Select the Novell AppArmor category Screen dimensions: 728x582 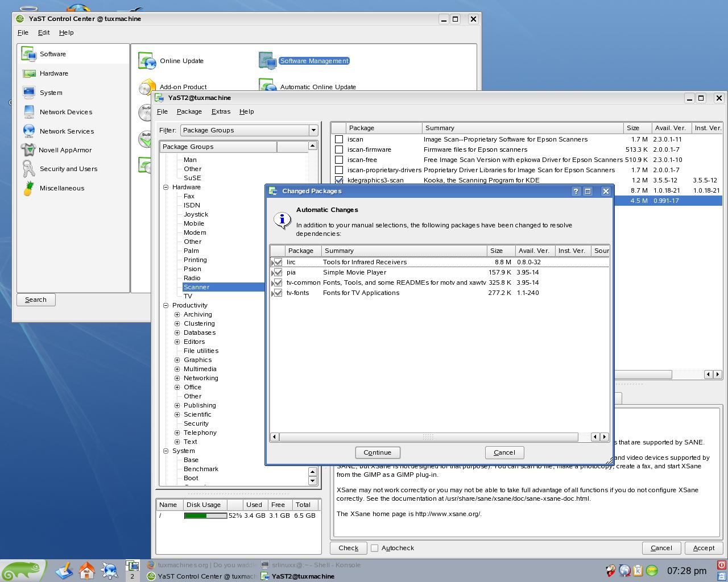tap(65, 150)
